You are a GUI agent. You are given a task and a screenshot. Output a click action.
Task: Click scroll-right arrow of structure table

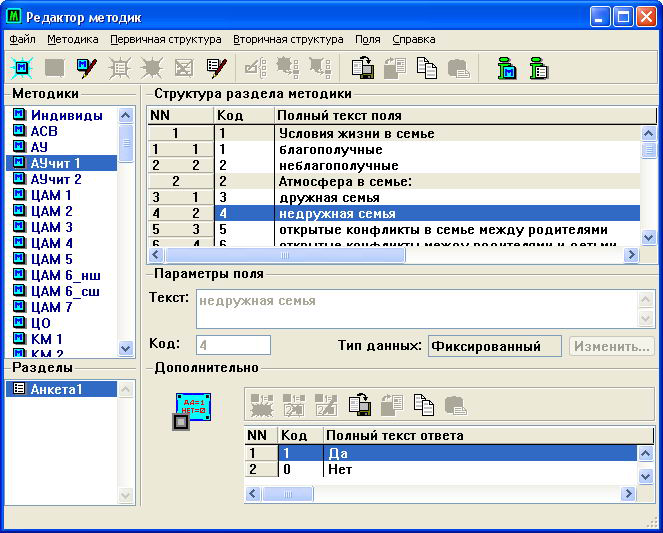tap(632, 254)
